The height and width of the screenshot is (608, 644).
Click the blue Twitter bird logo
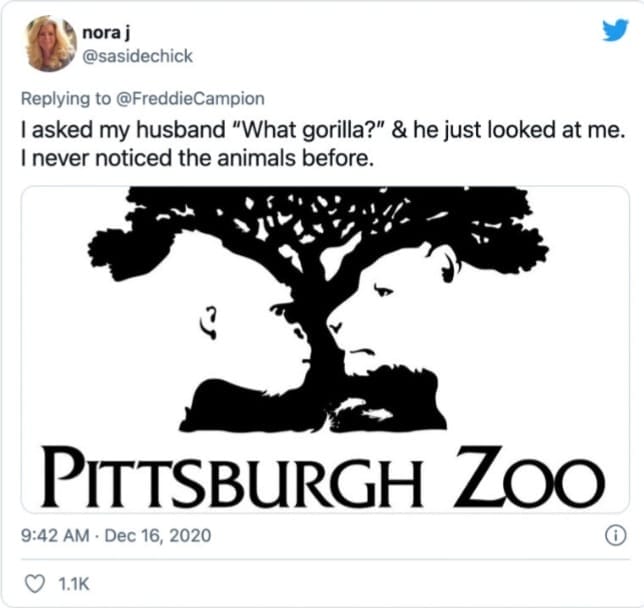click(x=615, y=30)
